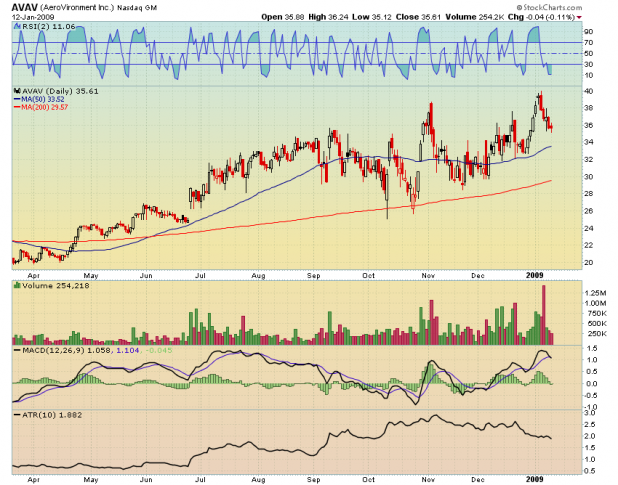This screenshot has height=485, width=618.
Task: Click the change value "-0.04 (-0.11%)"
Action: point(550,17)
